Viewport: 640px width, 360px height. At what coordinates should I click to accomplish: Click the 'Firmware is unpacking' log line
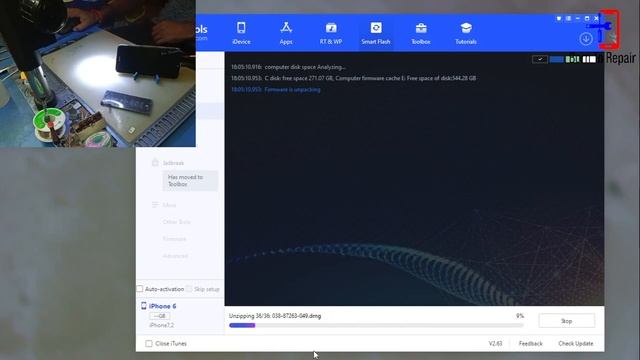coord(276,89)
